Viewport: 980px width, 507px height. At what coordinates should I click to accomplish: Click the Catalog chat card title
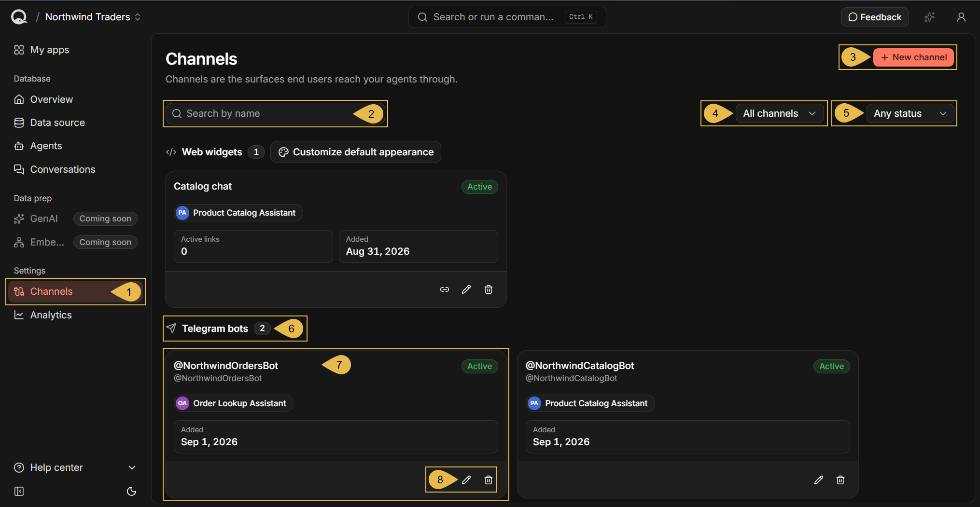[x=203, y=186]
